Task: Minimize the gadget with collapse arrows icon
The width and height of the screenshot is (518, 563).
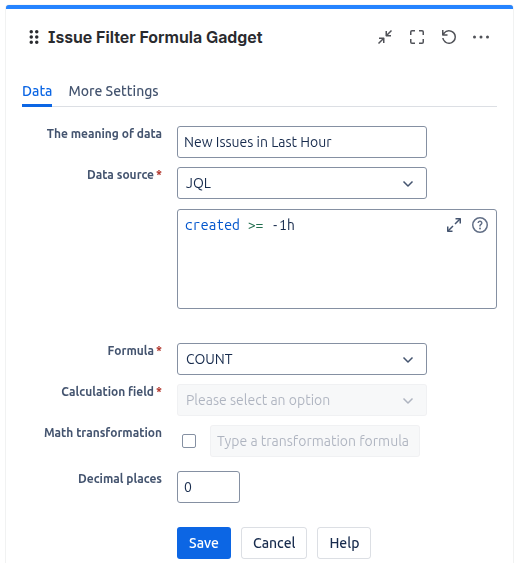Action: coord(385,37)
